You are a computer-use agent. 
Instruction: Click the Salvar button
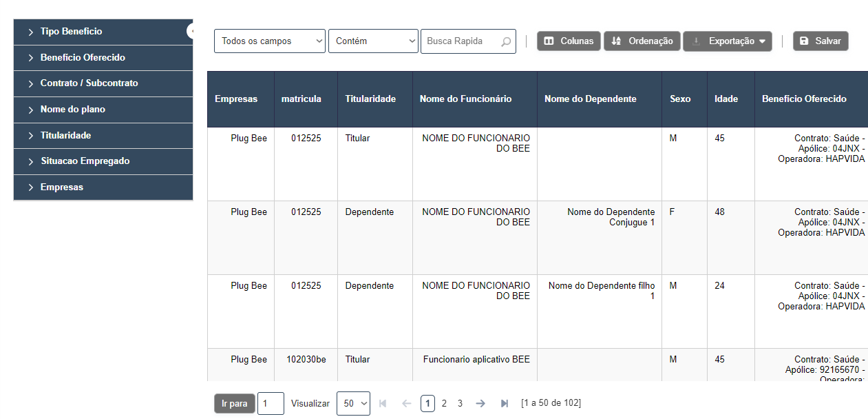pyautogui.click(x=821, y=41)
